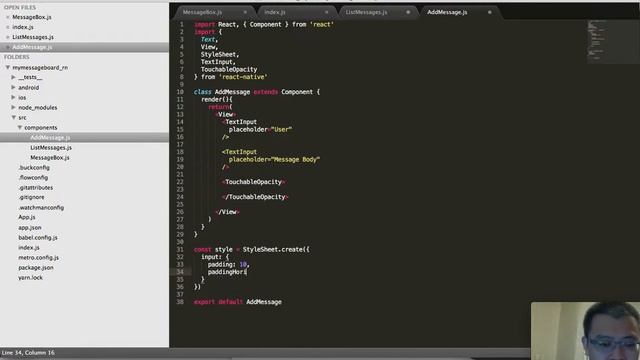Select AddMessage.js in Open Files list
Image resolution: width=640 pixels, height=360 pixels.
pyautogui.click(x=32, y=47)
